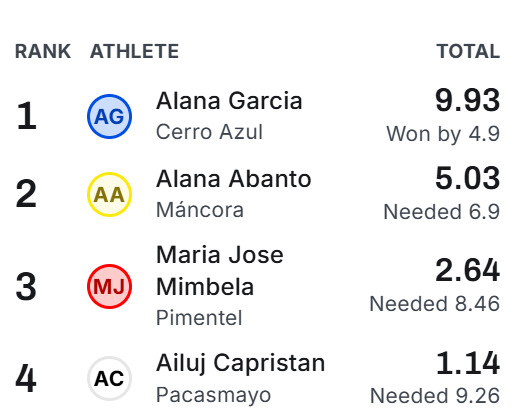
Task: Click the Won by 4.9 label
Action: pos(443,134)
